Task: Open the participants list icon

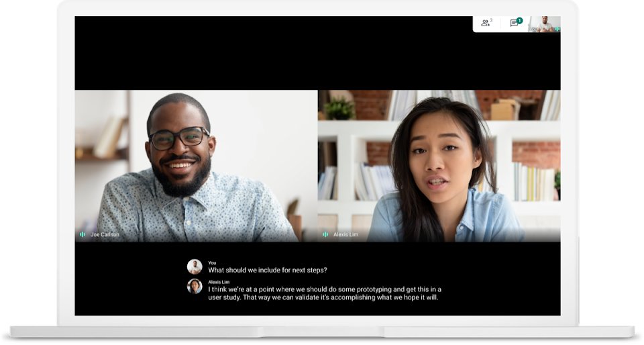Action: point(484,23)
